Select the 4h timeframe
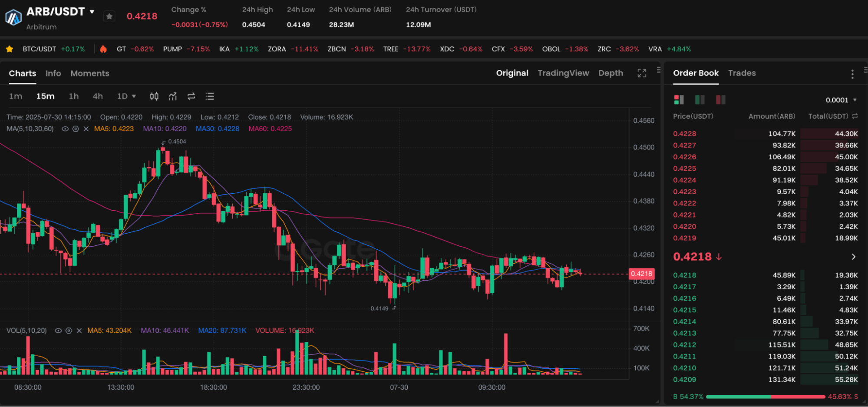This screenshot has height=407, width=868. click(x=98, y=96)
